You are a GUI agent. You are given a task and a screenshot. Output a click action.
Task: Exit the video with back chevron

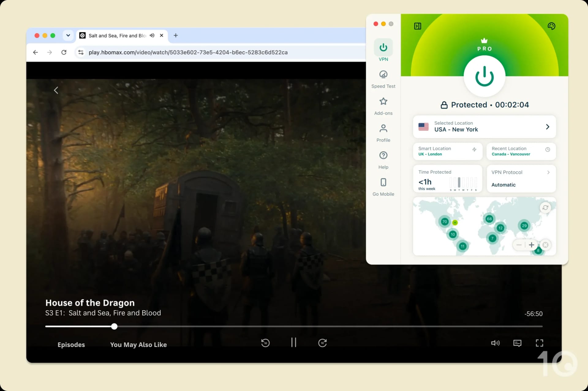point(56,90)
